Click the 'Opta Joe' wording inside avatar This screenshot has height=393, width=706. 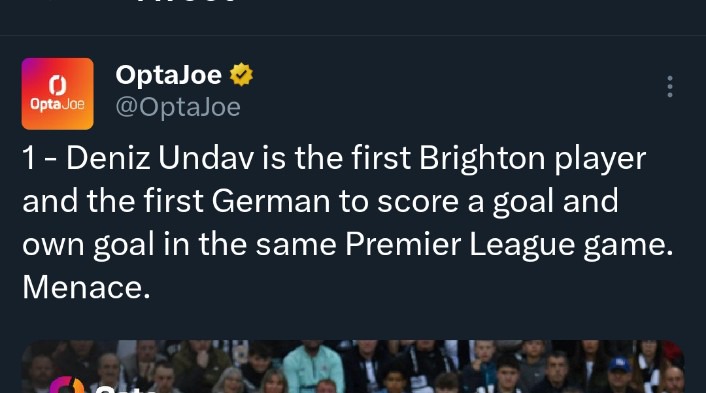58,104
